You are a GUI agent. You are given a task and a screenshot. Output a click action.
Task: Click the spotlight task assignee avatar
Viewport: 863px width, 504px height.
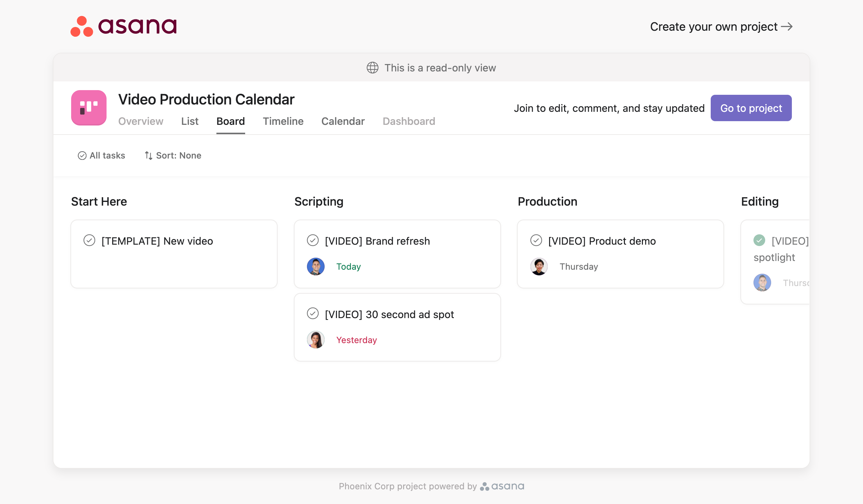coord(762,283)
